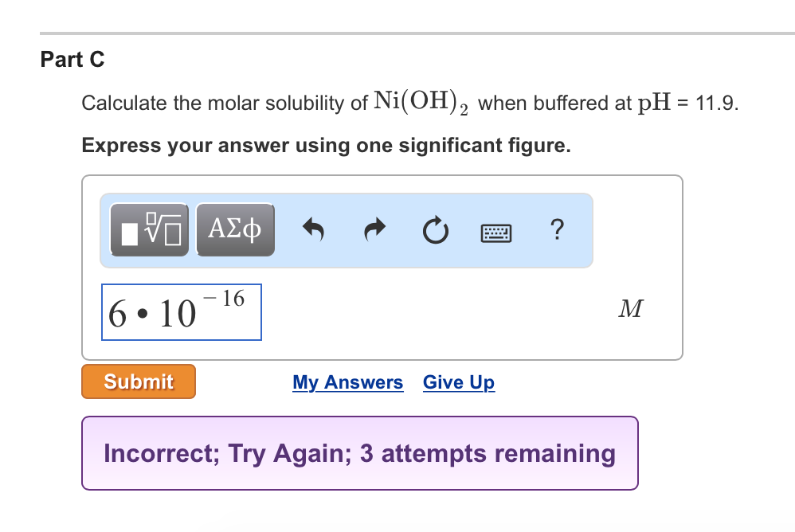795x532 pixels.
Task: Redo the reverted equation change
Action: click(374, 230)
